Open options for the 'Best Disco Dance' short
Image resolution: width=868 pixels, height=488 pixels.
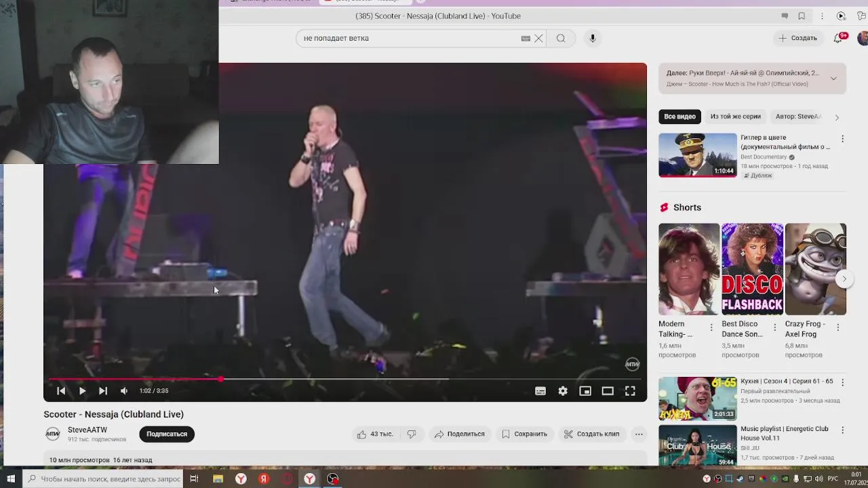774,328
